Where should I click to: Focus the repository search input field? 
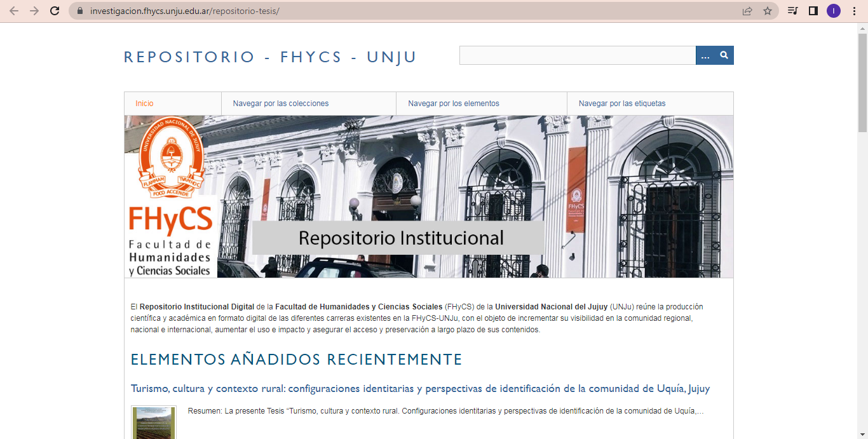pyautogui.click(x=578, y=55)
